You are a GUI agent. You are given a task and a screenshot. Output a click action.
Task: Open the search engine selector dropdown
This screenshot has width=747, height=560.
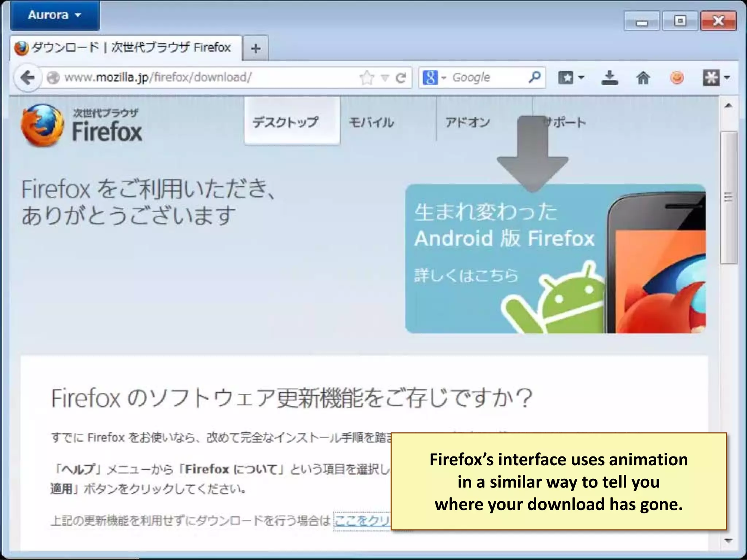pyautogui.click(x=434, y=78)
